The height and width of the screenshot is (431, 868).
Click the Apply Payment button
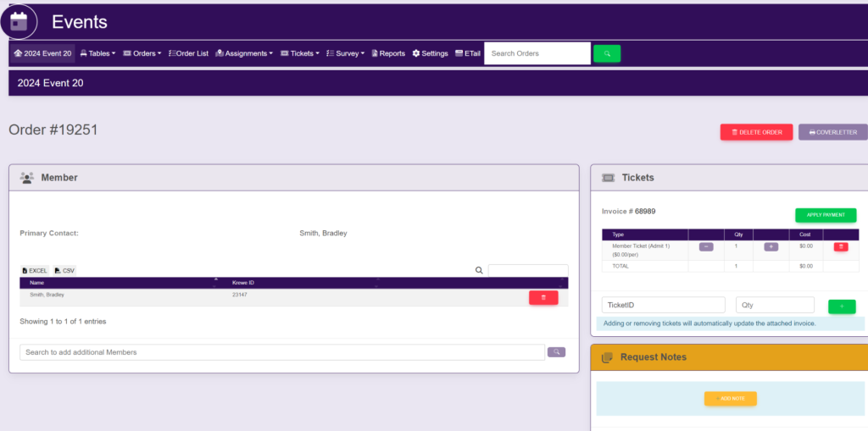pos(825,215)
